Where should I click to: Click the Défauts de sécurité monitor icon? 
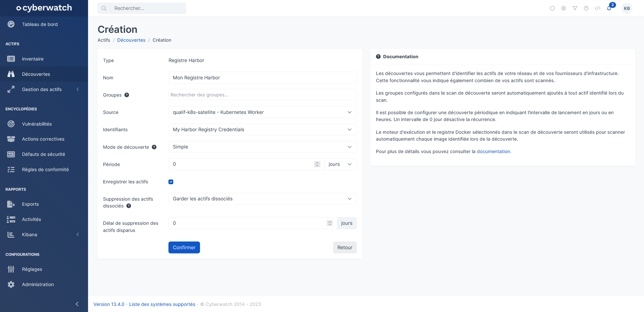(x=11, y=154)
